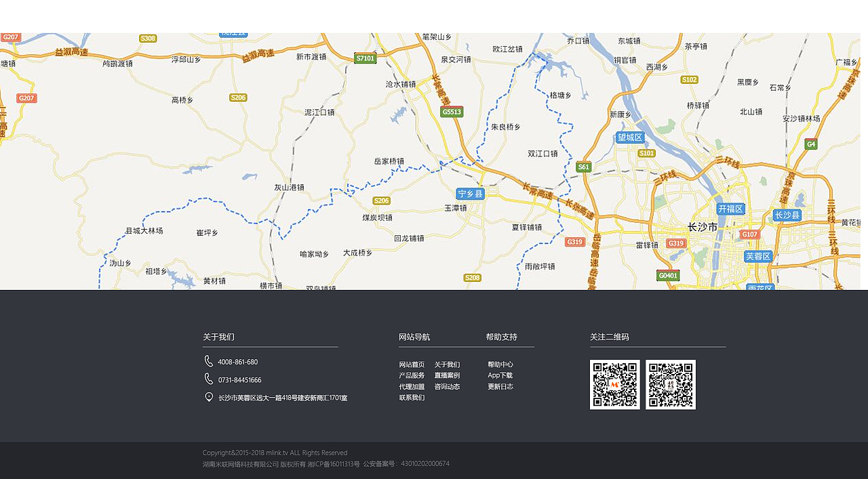868x479 pixels.
Task: Click the 长沙市 city label on map
Action: pos(703,227)
